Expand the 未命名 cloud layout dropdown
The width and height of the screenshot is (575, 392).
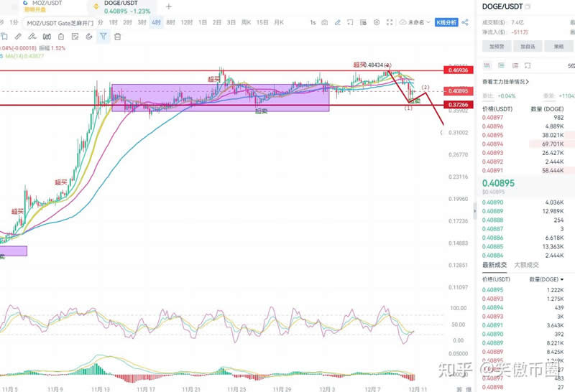click(418, 23)
